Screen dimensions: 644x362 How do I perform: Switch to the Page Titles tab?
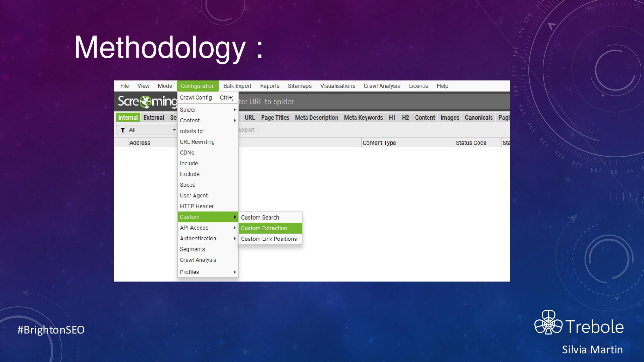tap(275, 118)
